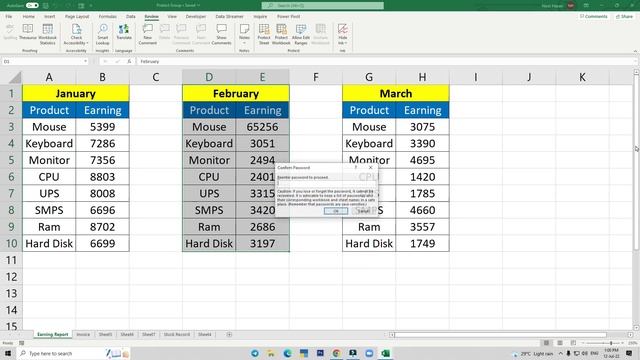This screenshot has width=640, height=360.
Task: Click the Chrome icon in taskbar
Action: pyautogui.click(x=336, y=353)
